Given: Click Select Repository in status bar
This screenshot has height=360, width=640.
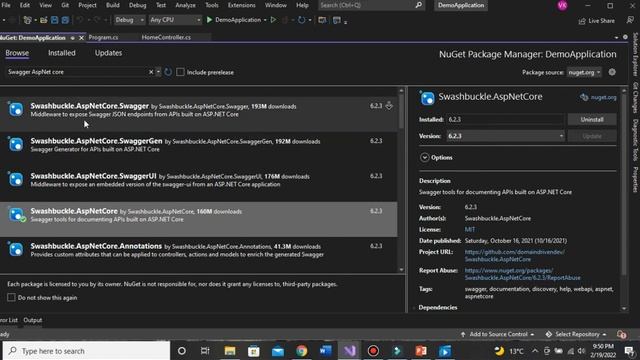Looking at the screenshot, I should click(x=576, y=334).
